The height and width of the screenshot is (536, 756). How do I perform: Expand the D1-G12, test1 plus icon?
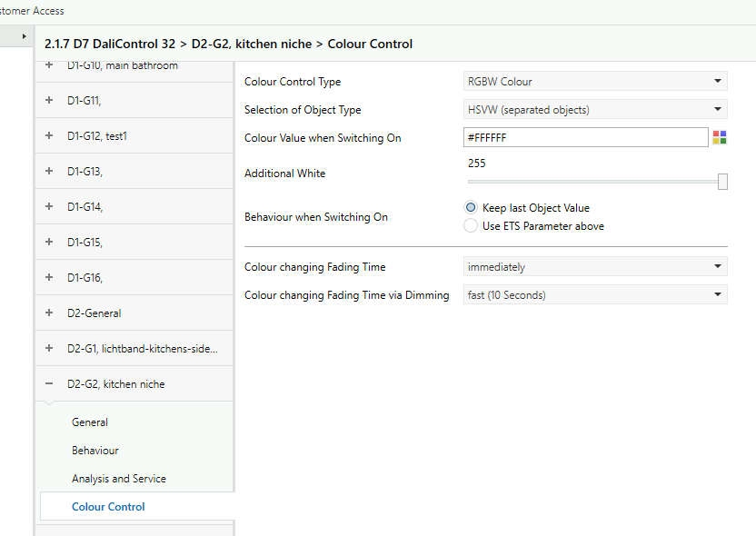49,135
